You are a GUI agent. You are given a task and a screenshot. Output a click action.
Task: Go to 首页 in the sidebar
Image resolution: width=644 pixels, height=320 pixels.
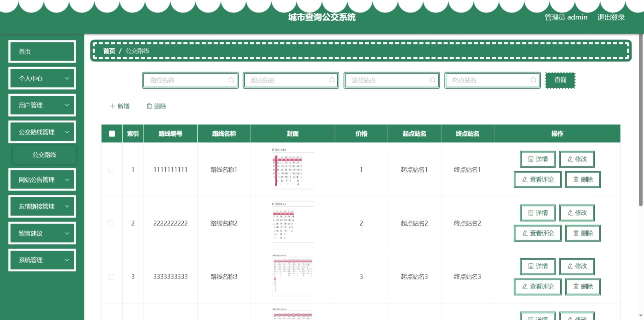click(x=42, y=52)
